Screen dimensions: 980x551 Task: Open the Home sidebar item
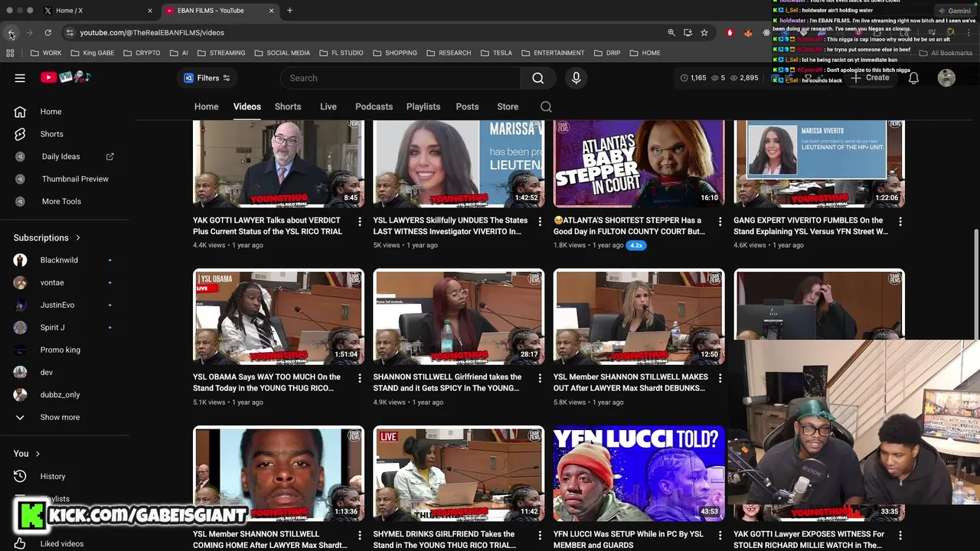[64, 112]
